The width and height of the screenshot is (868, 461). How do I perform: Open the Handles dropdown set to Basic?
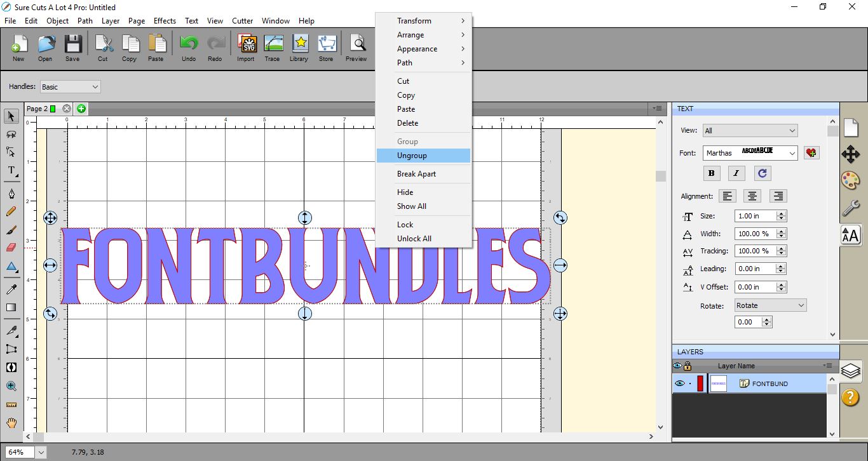[x=71, y=86]
